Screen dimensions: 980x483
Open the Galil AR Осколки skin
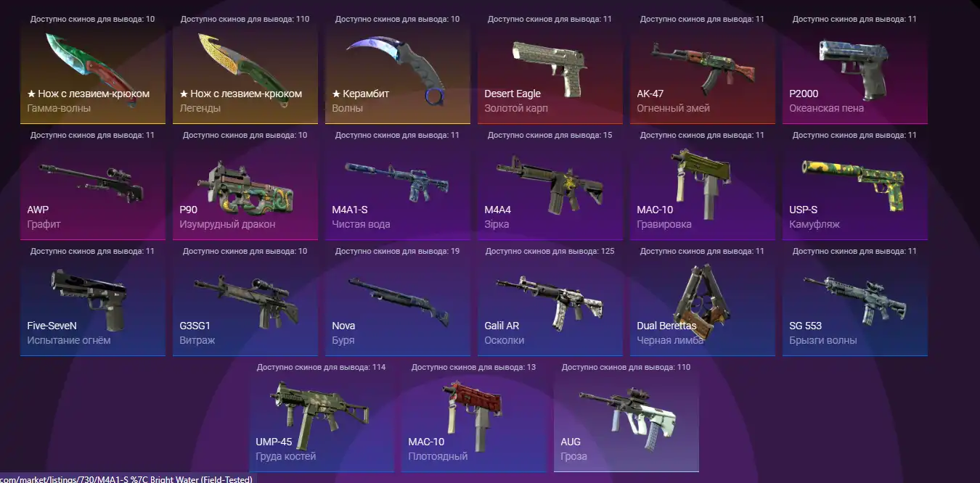[x=550, y=300]
